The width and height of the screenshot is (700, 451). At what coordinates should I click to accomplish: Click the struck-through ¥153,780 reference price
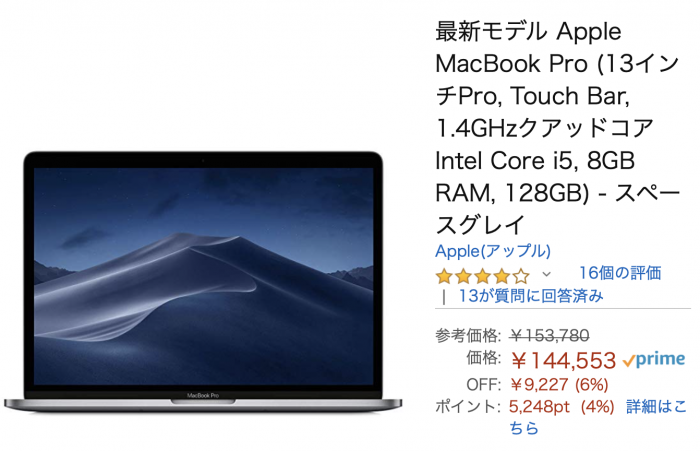point(550,336)
